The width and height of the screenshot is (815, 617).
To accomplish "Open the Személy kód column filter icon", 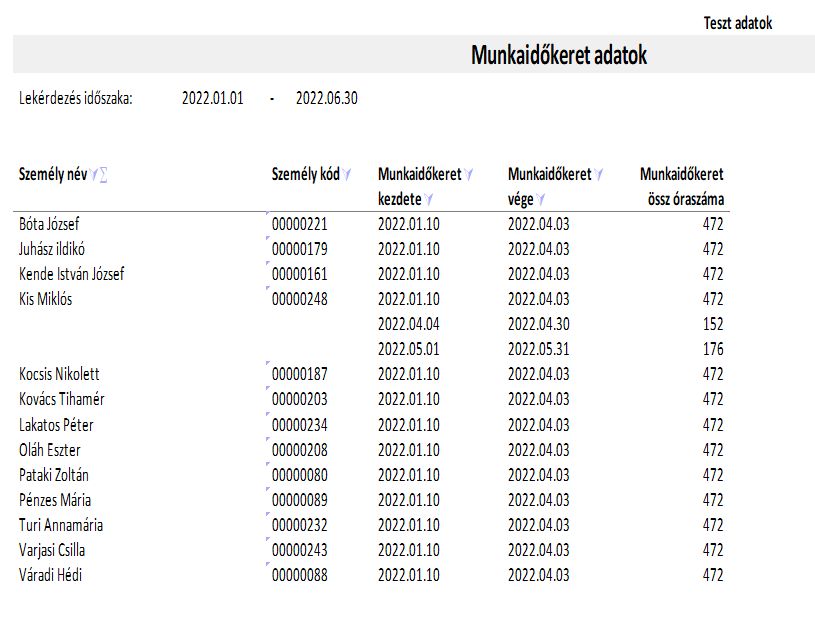I will pyautogui.click(x=347, y=175).
